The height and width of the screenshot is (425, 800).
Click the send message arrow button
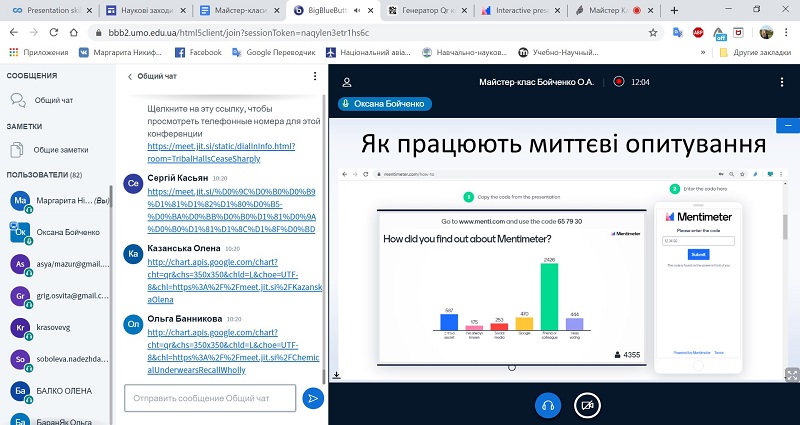(x=312, y=398)
